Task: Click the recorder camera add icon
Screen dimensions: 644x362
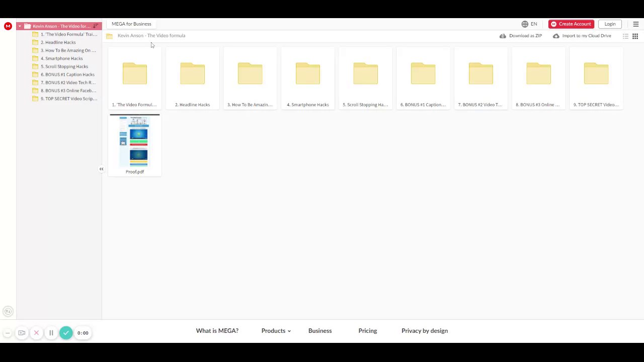Action: [22, 333]
